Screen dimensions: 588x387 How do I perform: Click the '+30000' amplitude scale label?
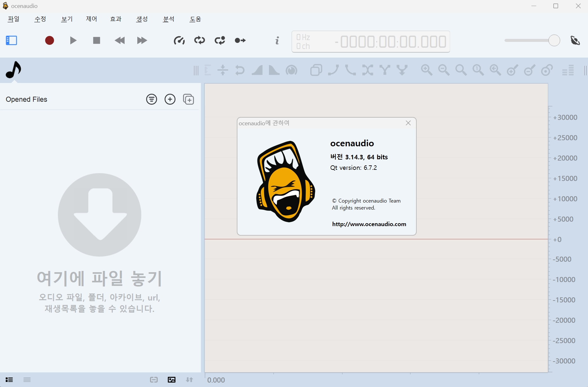(x=565, y=117)
